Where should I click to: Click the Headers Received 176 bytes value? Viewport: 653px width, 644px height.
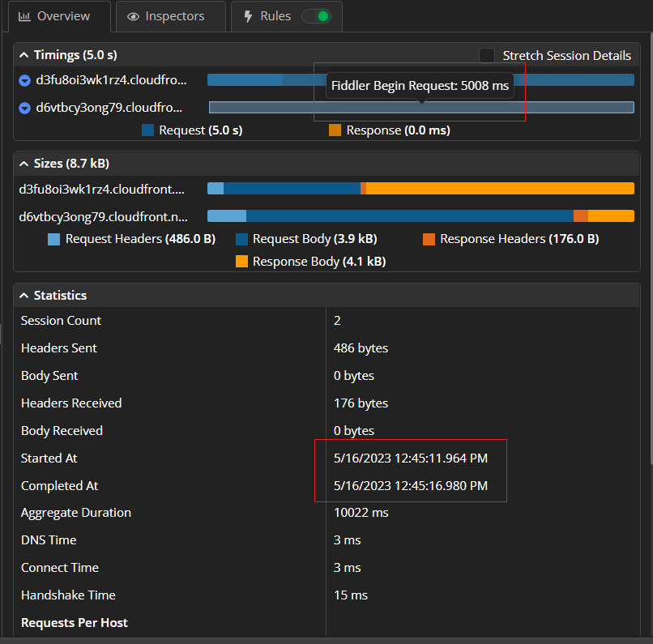(x=361, y=403)
